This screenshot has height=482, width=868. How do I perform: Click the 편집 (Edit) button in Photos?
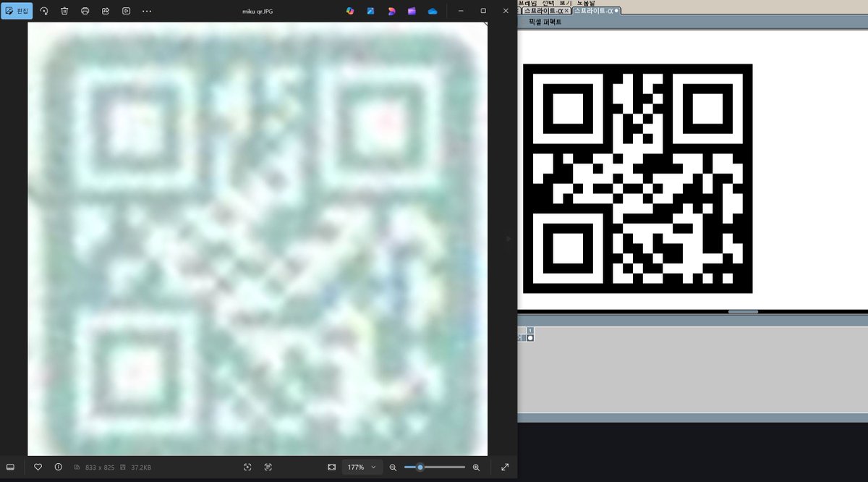(17, 11)
